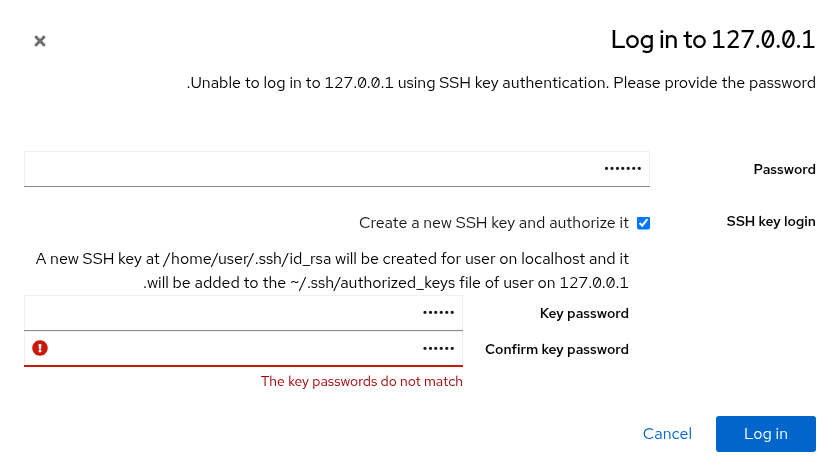Focus the Key password input field
Image resolution: width=840 pixels, height=476 pixels.
click(243, 313)
